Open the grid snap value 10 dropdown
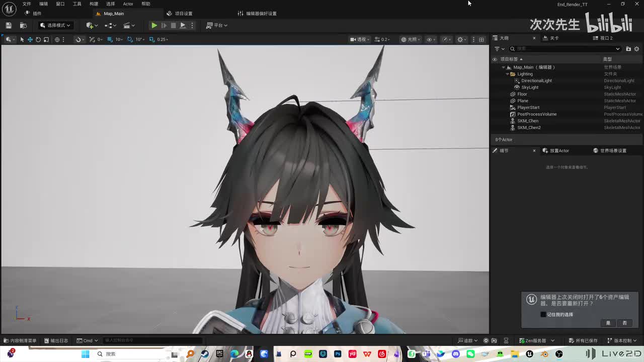Viewport: 644px width, 362px height. click(x=119, y=39)
